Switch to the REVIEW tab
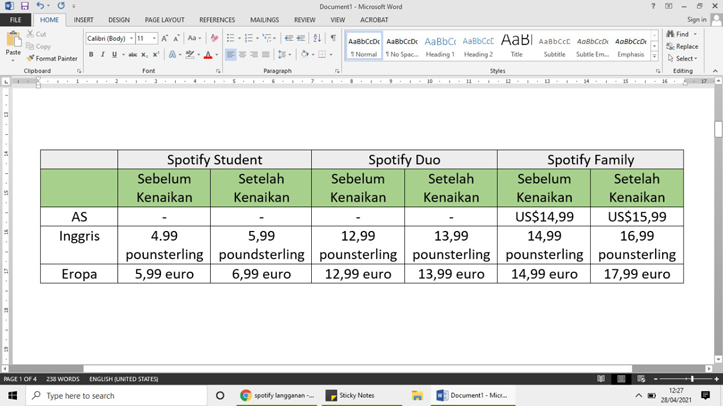Image resolution: width=723 pixels, height=406 pixels. pyautogui.click(x=305, y=20)
